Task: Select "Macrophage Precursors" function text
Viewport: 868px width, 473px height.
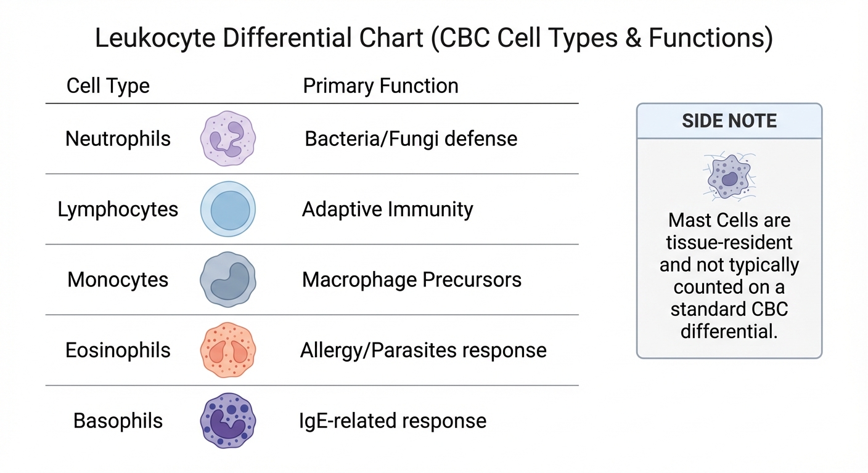Action: [x=412, y=280]
